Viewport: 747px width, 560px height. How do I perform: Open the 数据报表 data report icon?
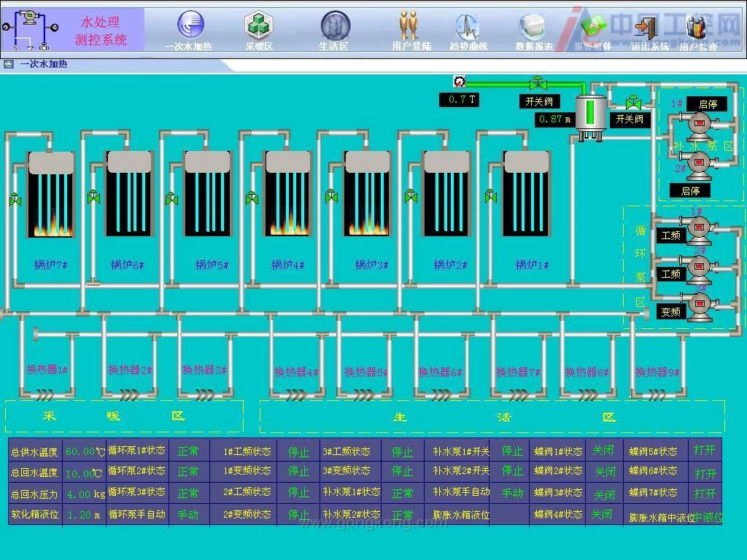[x=533, y=28]
